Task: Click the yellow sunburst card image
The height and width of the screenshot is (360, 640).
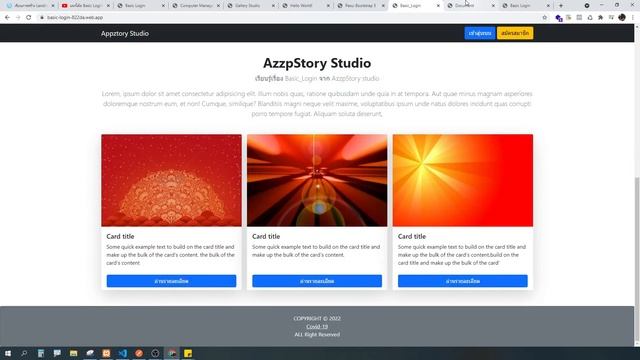Action: coord(463,180)
